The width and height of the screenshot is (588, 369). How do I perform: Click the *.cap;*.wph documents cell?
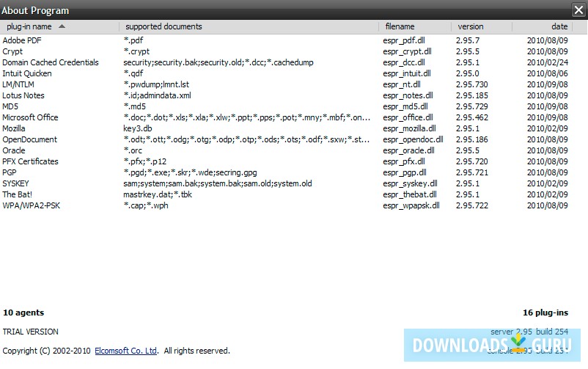pyautogui.click(x=146, y=205)
